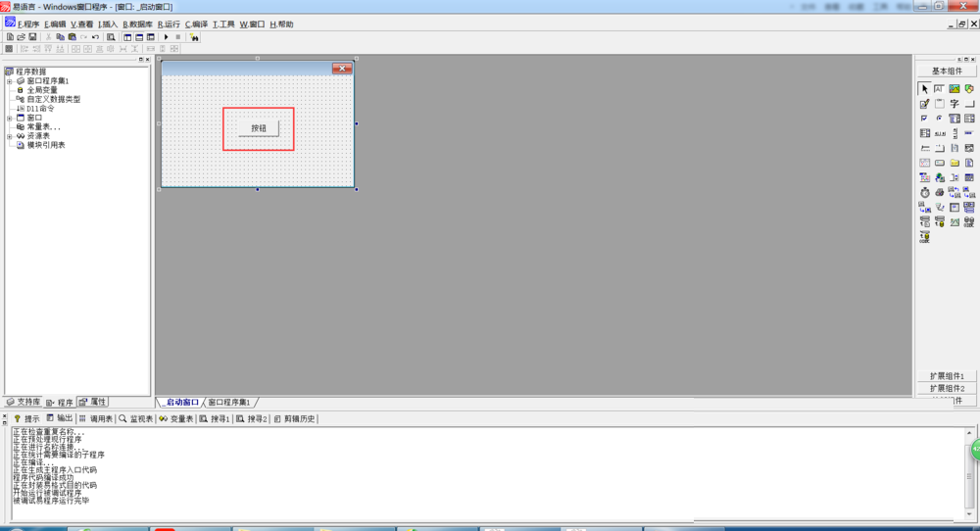Viewport: 980px width, 531px height.
Task: Expand the 资源表 tree node
Action: point(10,136)
